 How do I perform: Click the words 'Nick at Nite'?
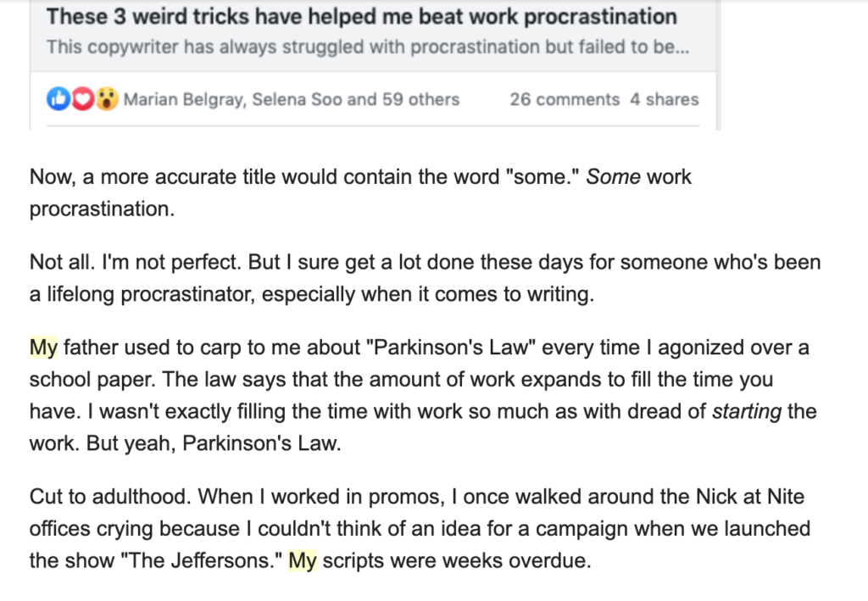(x=749, y=497)
